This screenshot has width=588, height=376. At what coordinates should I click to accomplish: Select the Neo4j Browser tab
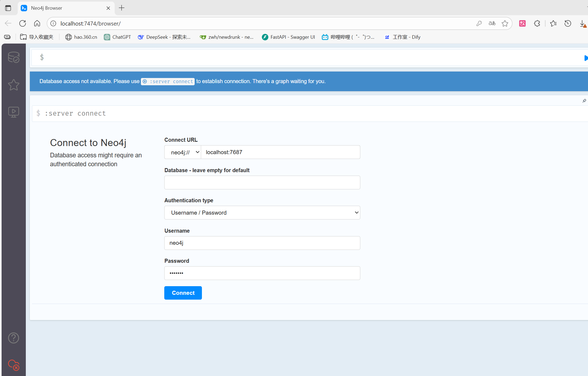point(66,8)
